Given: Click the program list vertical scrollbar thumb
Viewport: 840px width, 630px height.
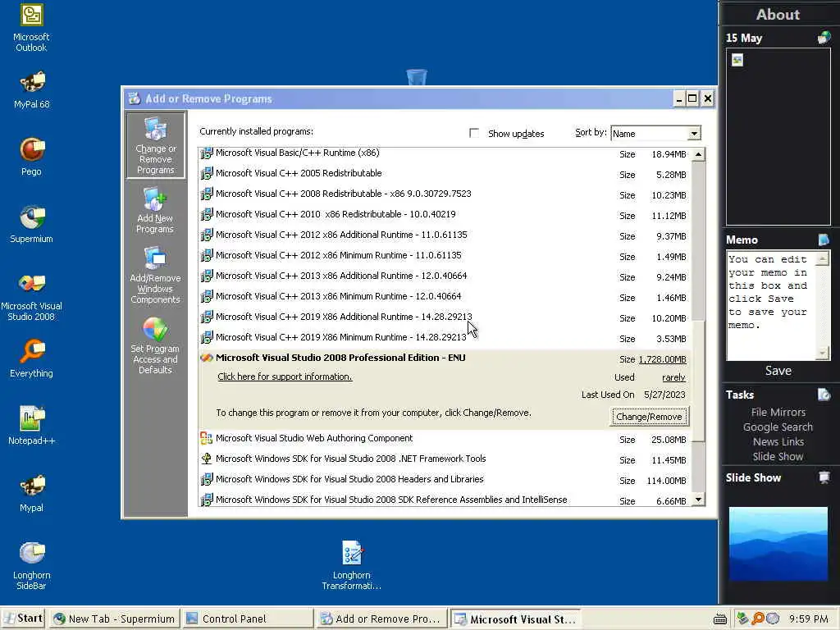Looking at the screenshot, I should click(x=698, y=380).
